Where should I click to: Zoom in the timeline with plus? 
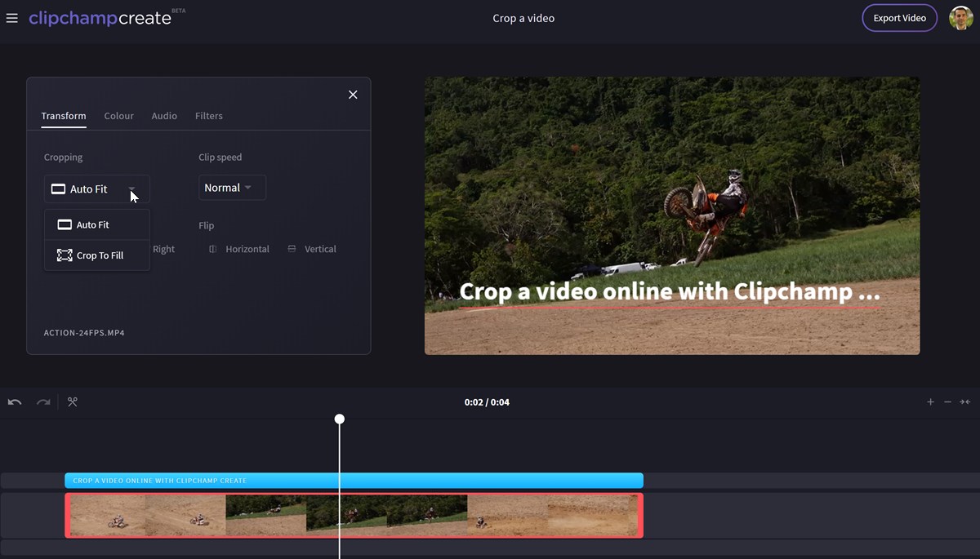click(x=930, y=402)
